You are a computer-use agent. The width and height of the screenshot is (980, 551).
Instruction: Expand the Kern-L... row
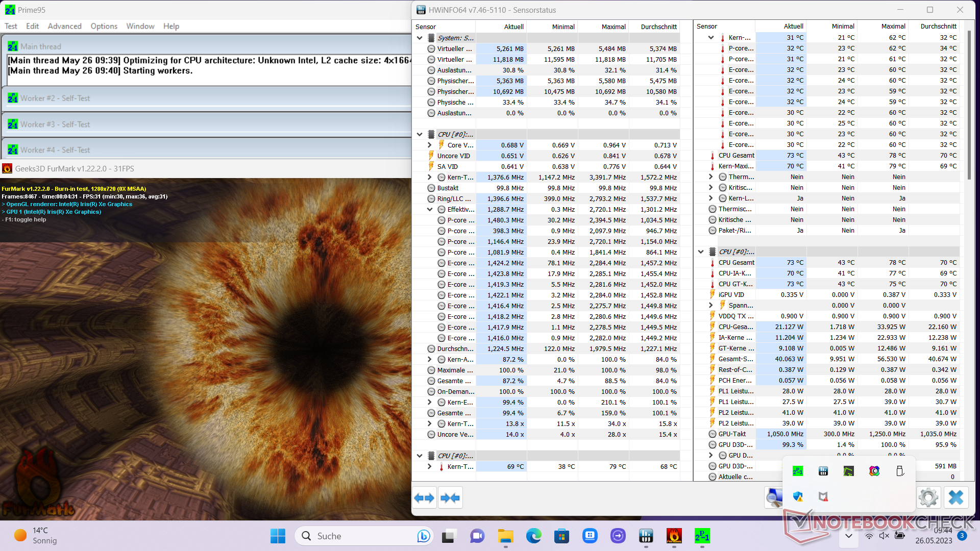(711, 198)
